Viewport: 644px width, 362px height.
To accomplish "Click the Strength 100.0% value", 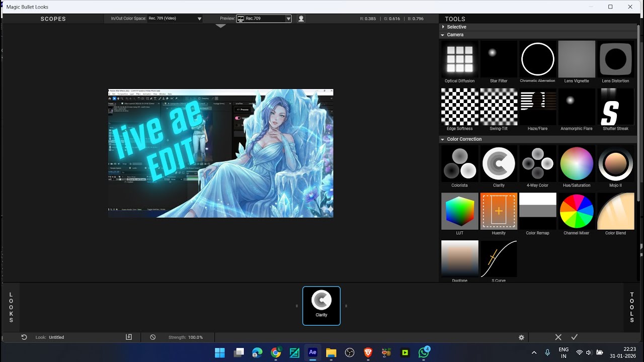I will point(195,337).
